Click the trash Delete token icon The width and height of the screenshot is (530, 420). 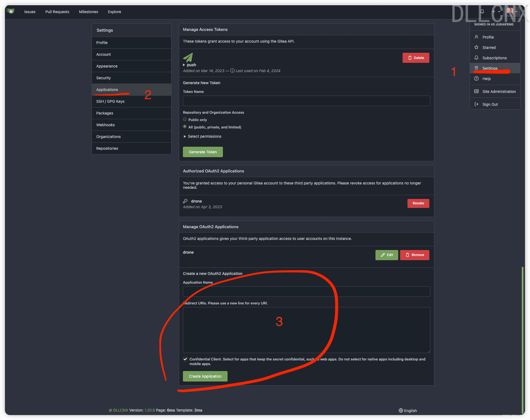coord(409,57)
